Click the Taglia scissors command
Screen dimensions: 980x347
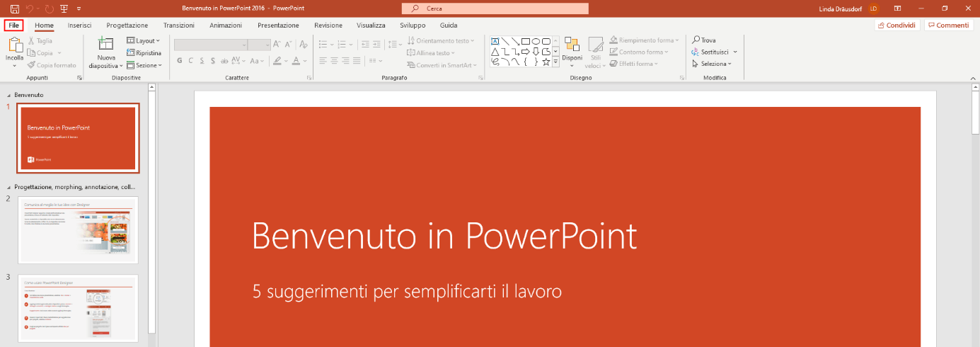pos(40,41)
